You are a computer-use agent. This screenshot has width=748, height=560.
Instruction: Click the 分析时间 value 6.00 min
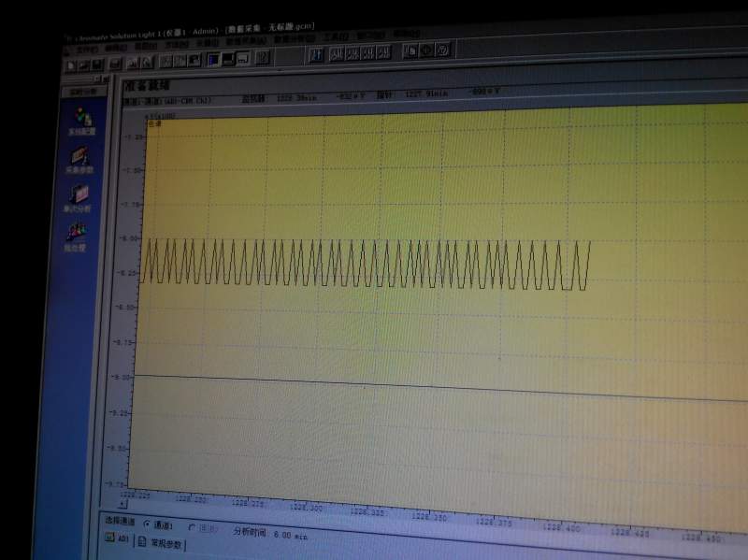[x=291, y=535]
